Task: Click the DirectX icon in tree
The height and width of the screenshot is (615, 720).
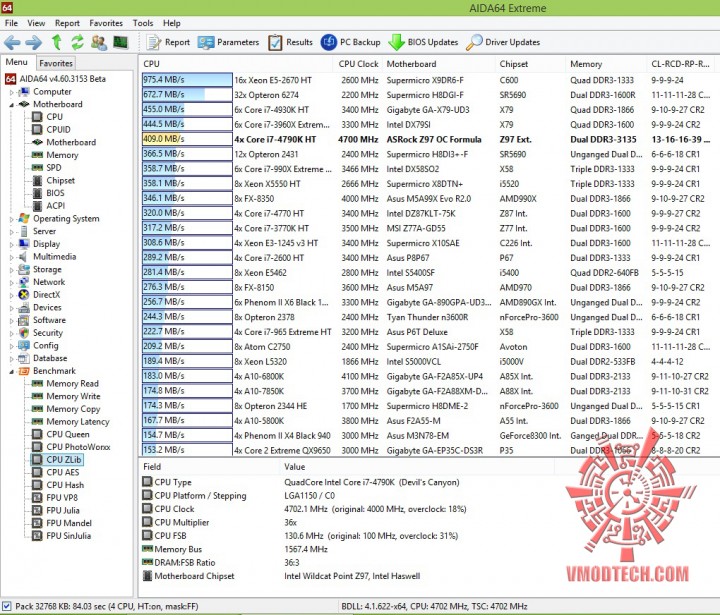Action: pos(24,294)
